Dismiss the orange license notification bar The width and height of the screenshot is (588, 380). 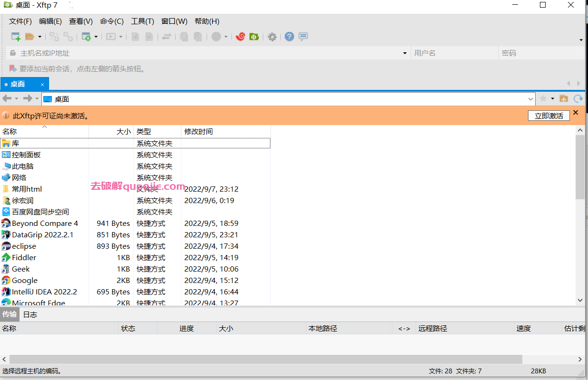pyautogui.click(x=576, y=113)
